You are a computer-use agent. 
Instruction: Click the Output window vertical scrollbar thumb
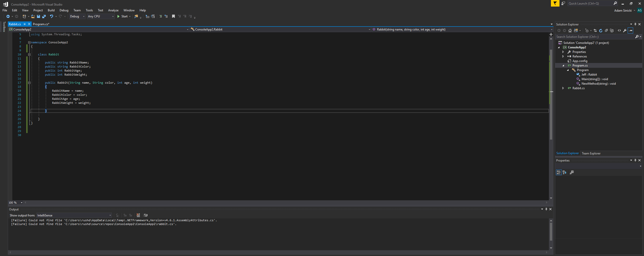pyautogui.click(x=551, y=231)
